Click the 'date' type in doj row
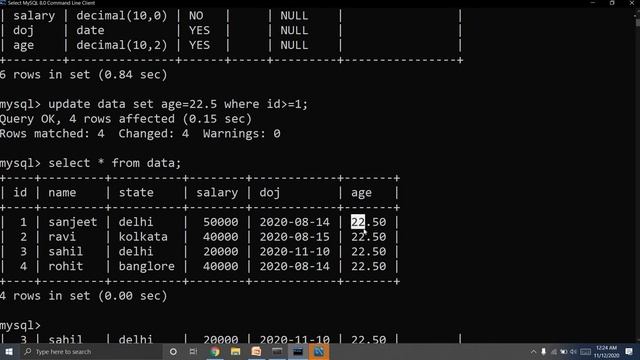The width and height of the screenshot is (640, 360). [x=90, y=30]
